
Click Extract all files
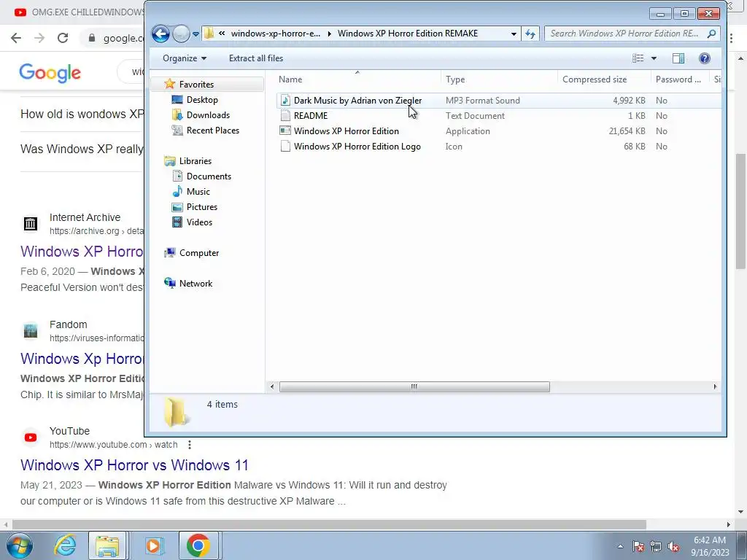click(x=256, y=58)
